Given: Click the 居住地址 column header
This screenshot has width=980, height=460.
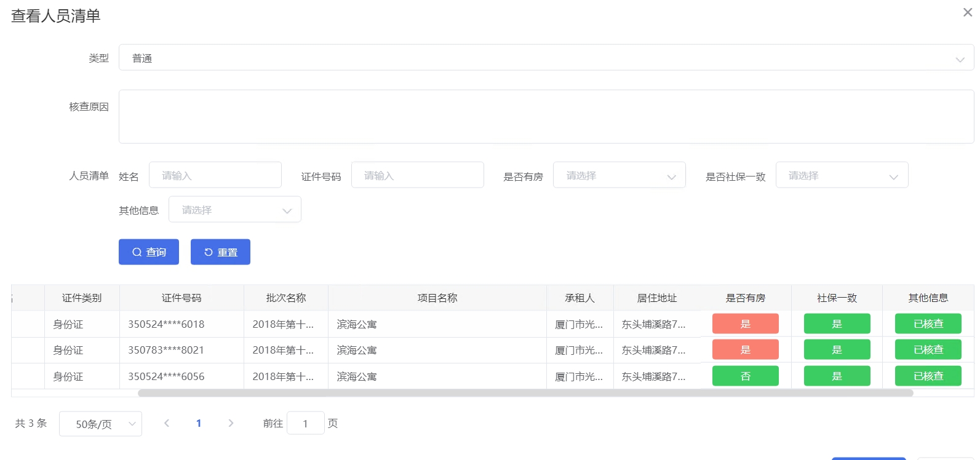Looking at the screenshot, I should [x=657, y=298].
